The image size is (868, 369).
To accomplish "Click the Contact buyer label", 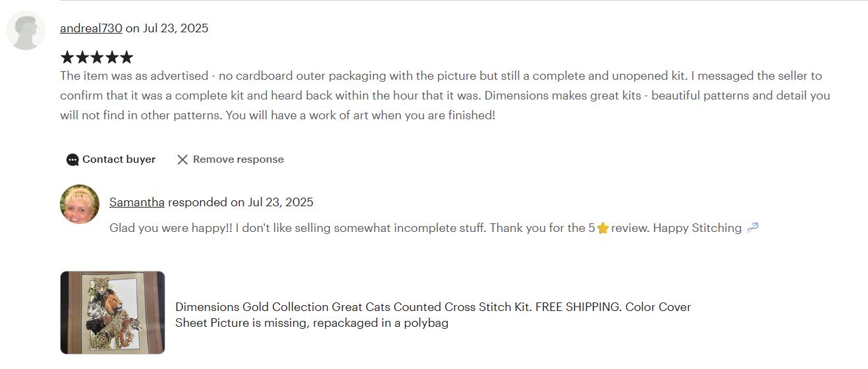I will coord(119,159).
